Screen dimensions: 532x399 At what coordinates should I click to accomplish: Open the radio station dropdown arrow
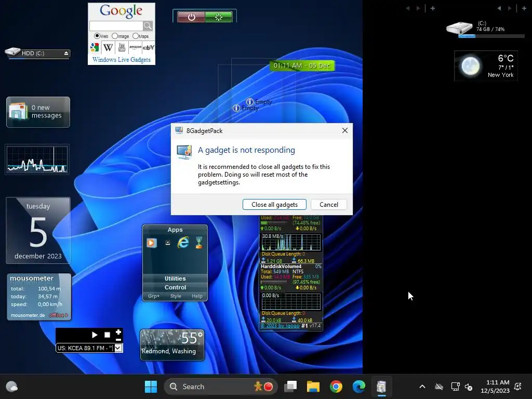118,348
